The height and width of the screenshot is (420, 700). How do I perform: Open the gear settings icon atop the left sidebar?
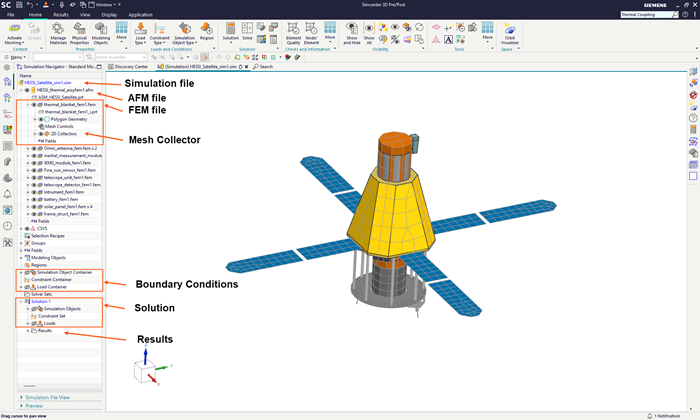(7, 67)
